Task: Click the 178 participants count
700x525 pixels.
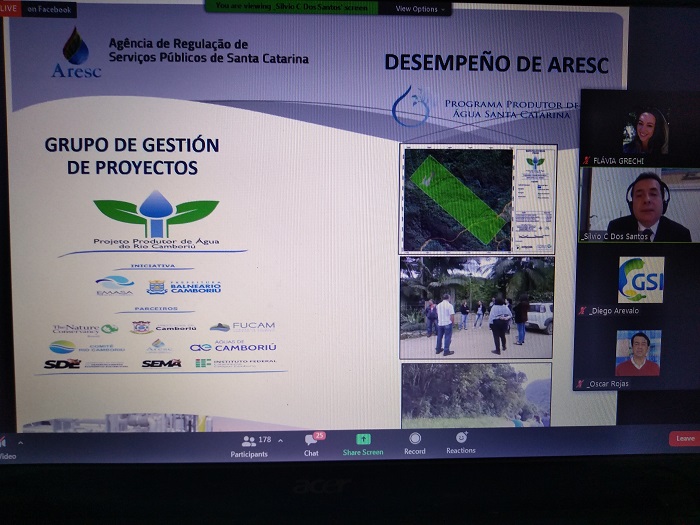Action: pos(265,440)
